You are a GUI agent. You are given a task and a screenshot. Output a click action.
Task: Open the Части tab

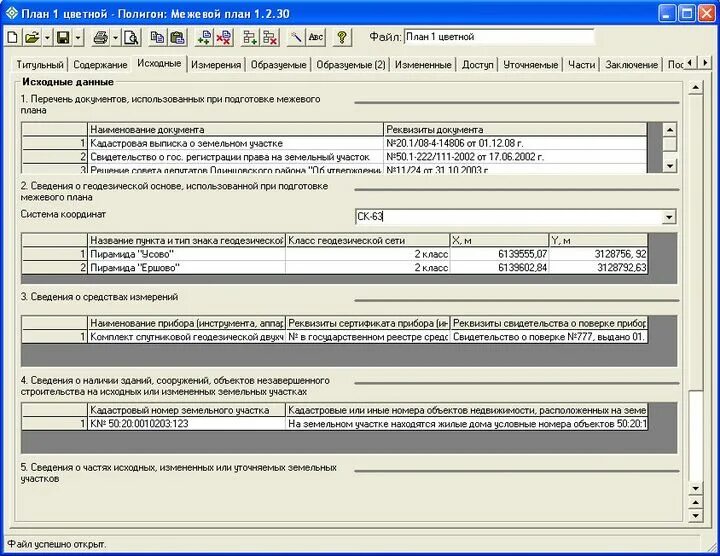tap(581, 65)
